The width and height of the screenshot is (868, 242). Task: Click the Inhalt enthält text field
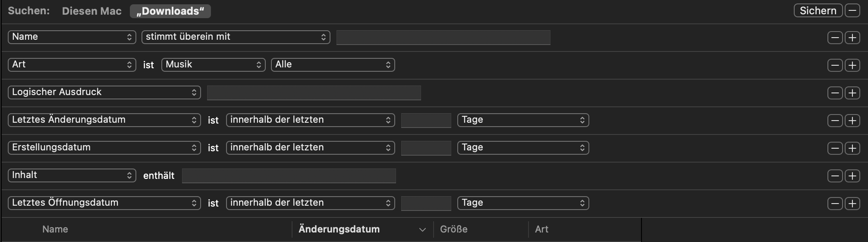pyautogui.click(x=289, y=176)
